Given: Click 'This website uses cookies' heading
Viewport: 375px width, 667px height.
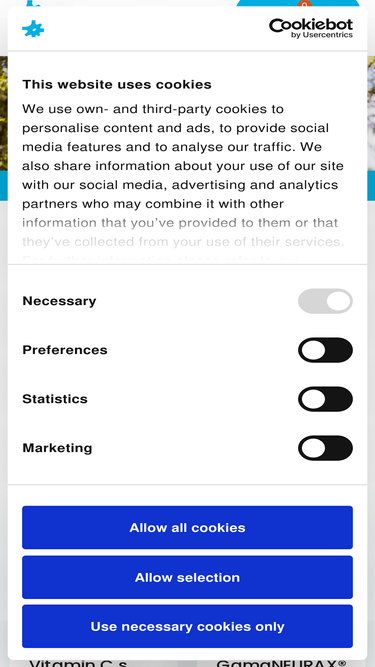Looking at the screenshot, I should [x=116, y=84].
